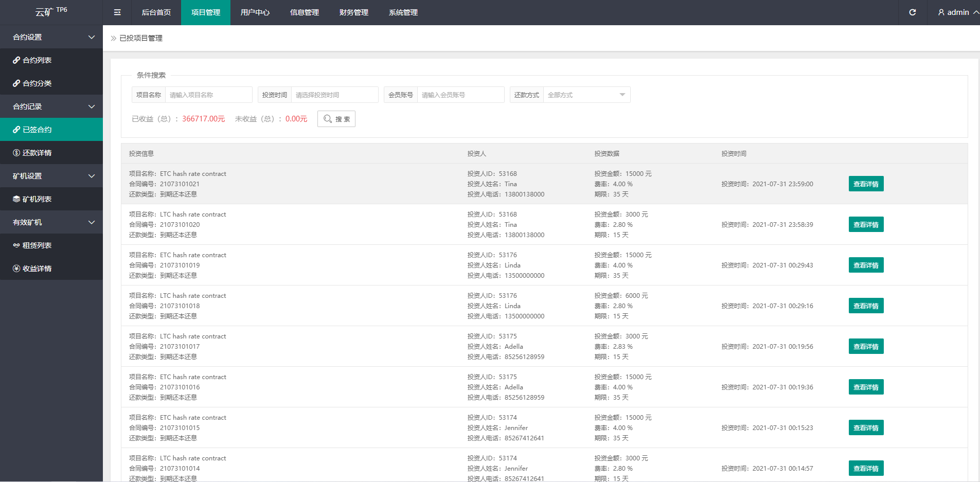View details for contract 21073101020
Screen dimensions: 980x482
866,224
